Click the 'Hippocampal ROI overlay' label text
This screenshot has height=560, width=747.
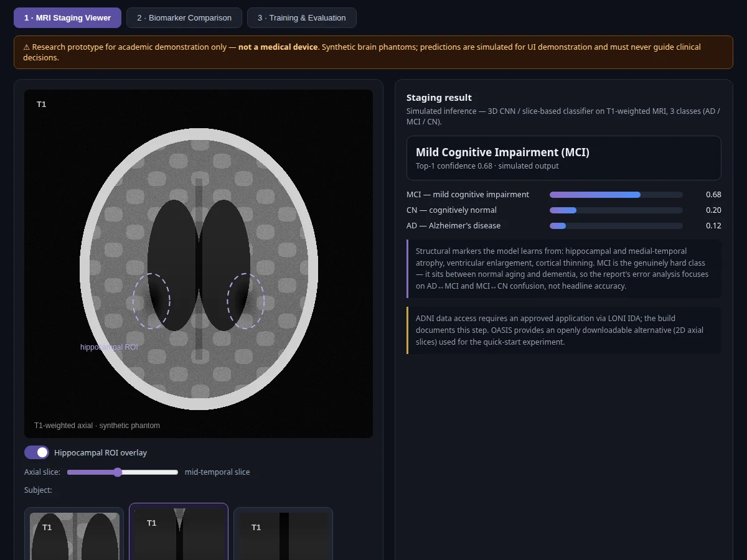101,452
